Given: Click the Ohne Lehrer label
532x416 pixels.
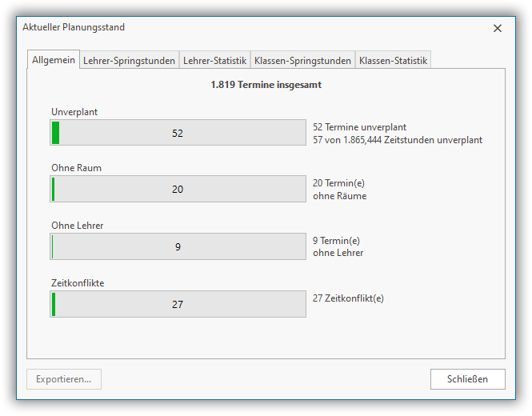Looking at the screenshot, I should pos(78,226).
